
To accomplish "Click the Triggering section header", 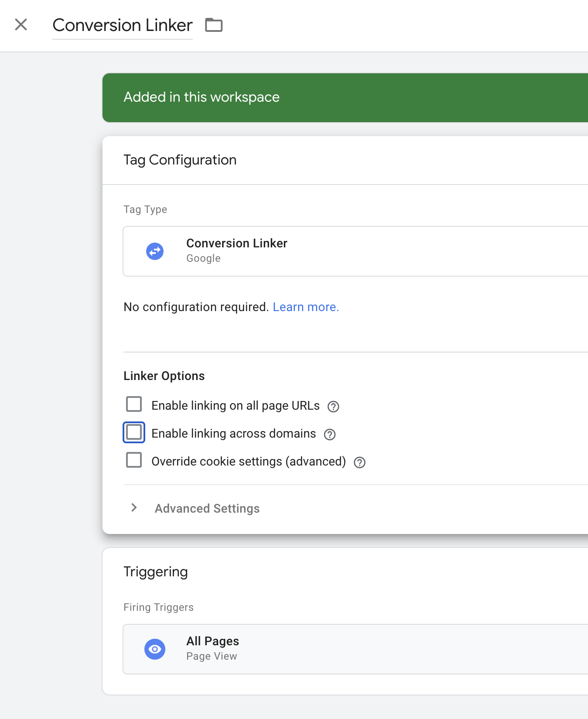I will tap(156, 572).
